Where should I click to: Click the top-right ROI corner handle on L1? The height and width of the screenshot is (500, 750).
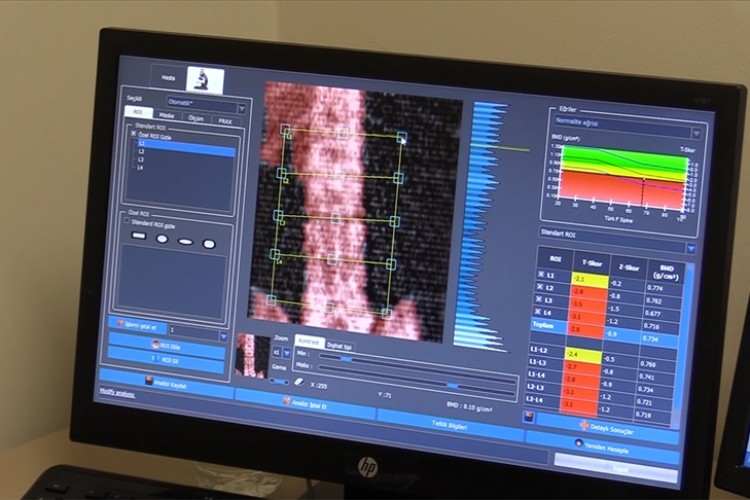401,137
